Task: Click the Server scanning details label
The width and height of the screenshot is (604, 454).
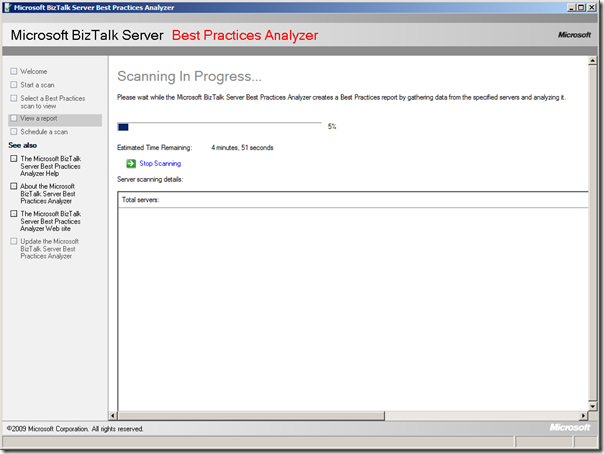Action: coord(150,179)
